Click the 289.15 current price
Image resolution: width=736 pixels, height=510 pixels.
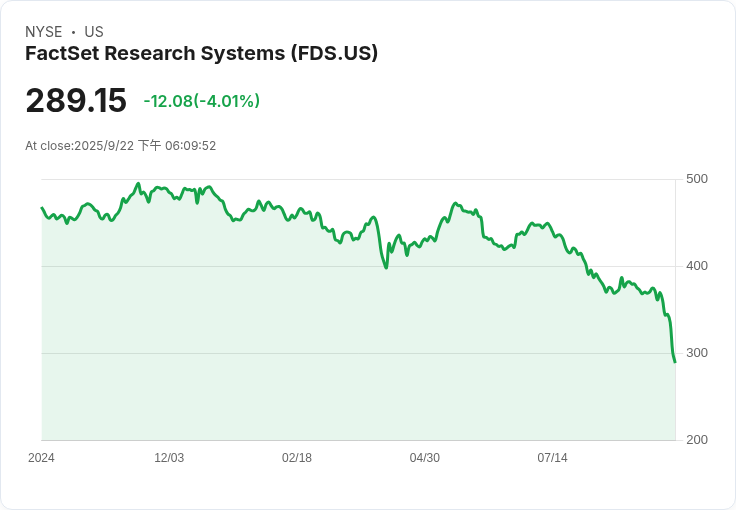coord(76,100)
